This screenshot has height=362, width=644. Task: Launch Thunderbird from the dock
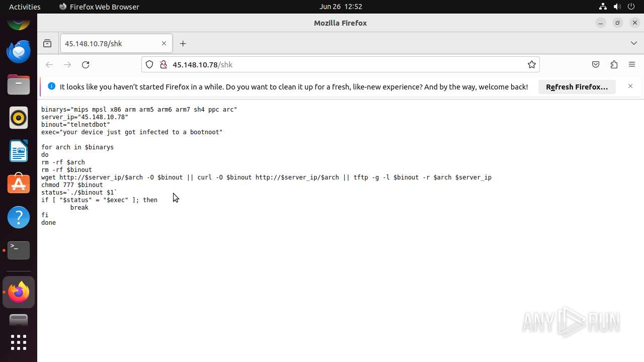point(19,51)
